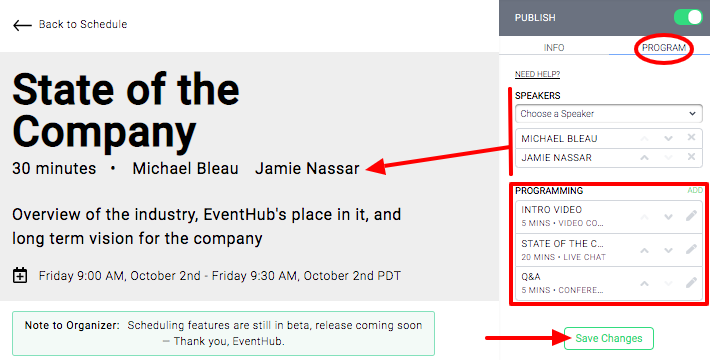The image size is (710, 360).
Task: Remove Michael Bleau from speakers
Action: click(x=691, y=137)
